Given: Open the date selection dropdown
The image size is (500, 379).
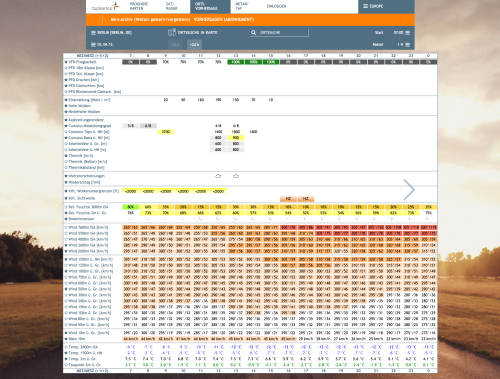Looking at the screenshot, I should coord(102,44).
